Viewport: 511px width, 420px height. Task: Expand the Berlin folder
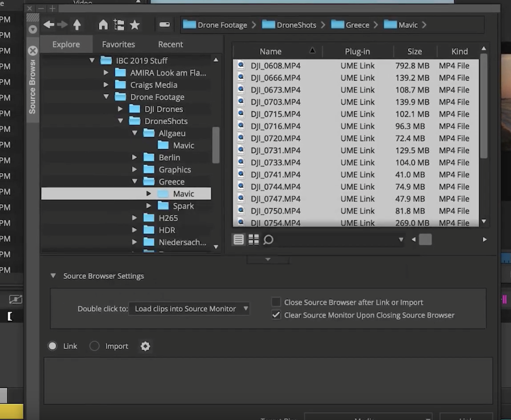[134, 157]
